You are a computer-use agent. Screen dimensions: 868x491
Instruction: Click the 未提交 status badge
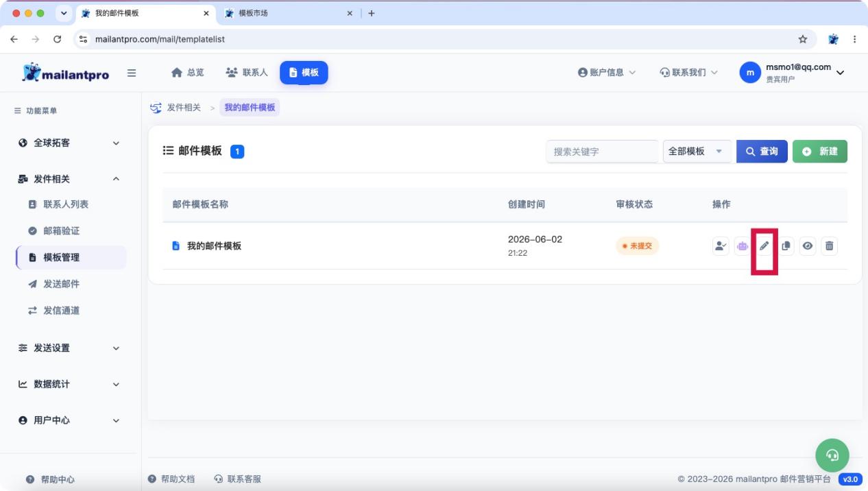[637, 246]
